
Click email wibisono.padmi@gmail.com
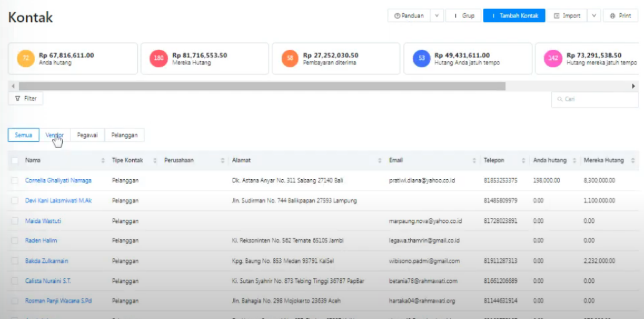tap(425, 260)
